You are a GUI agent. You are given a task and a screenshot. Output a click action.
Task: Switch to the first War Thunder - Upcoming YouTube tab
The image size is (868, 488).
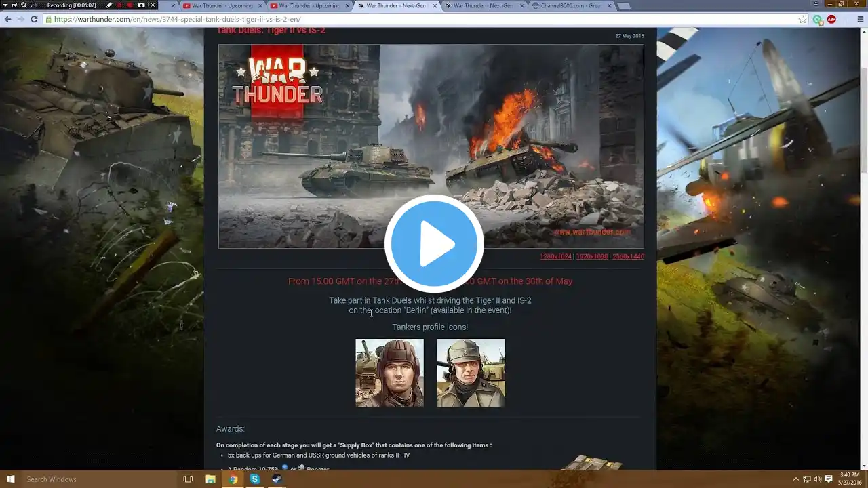tap(222, 5)
